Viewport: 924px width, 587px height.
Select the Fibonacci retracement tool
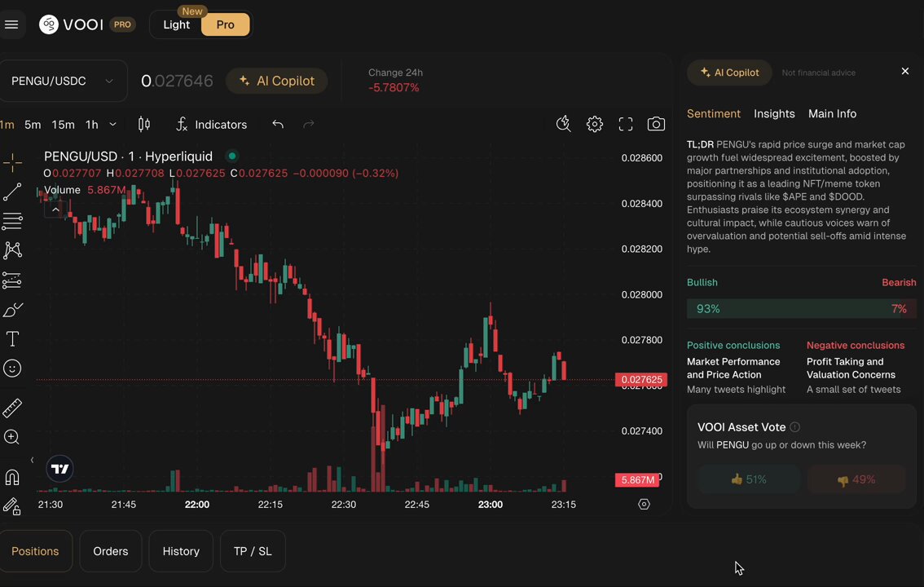pyautogui.click(x=12, y=221)
